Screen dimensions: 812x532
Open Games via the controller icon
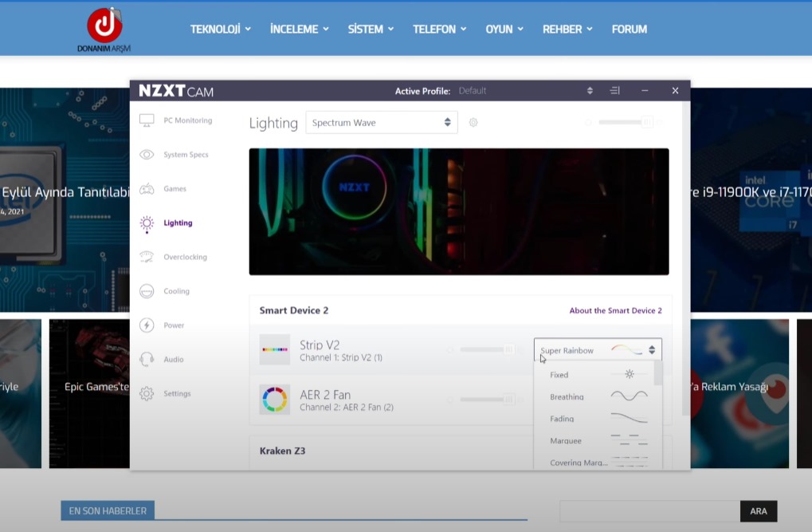147,189
